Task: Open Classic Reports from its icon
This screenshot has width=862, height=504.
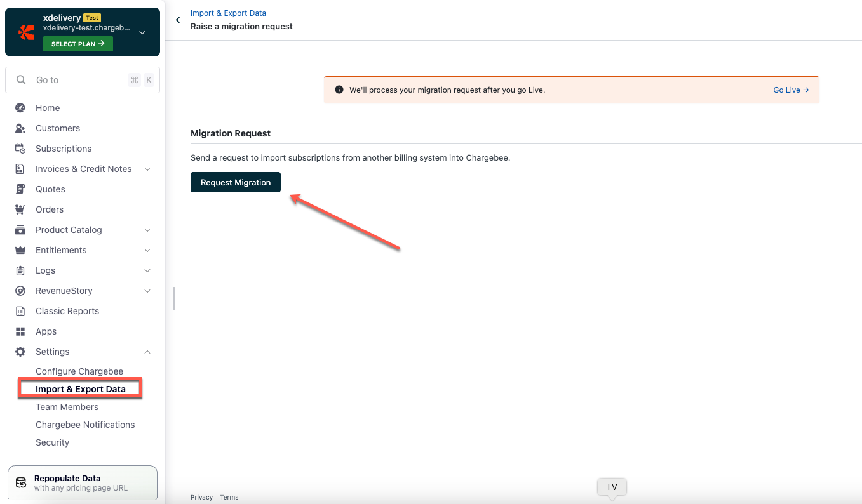Action: pos(21,311)
